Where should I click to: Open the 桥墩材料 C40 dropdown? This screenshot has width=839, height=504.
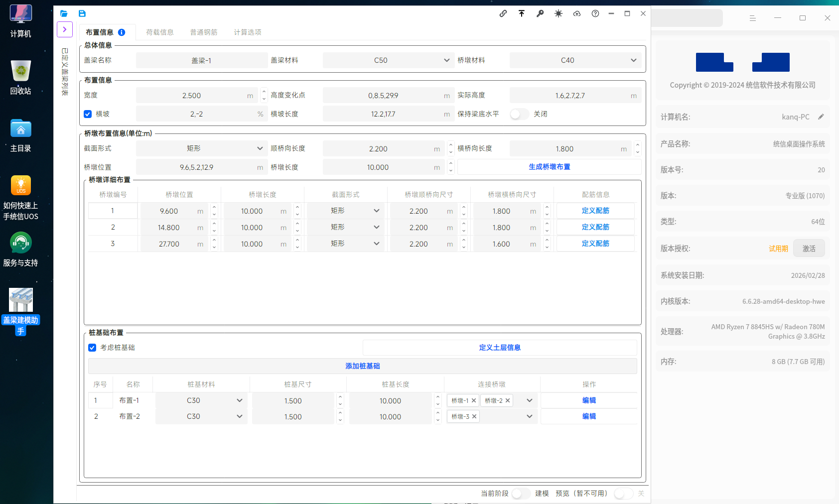pyautogui.click(x=575, y=60)
